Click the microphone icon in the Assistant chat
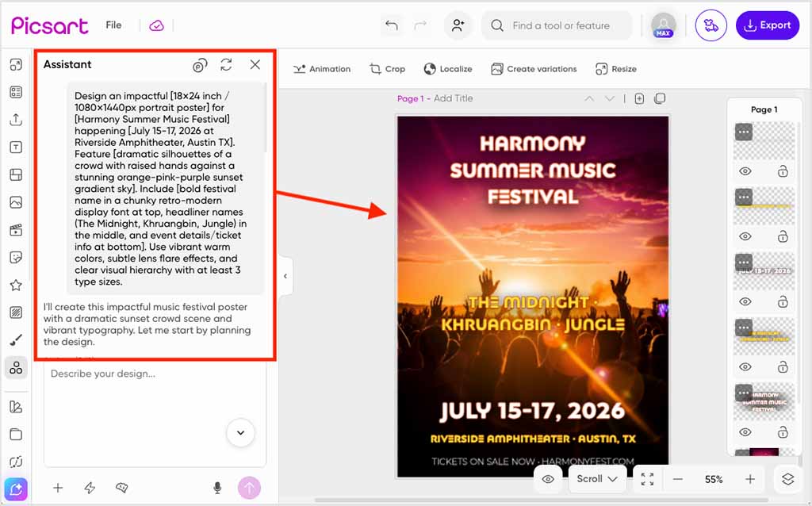Screen dimensions: 812x506 pos(217,488)
